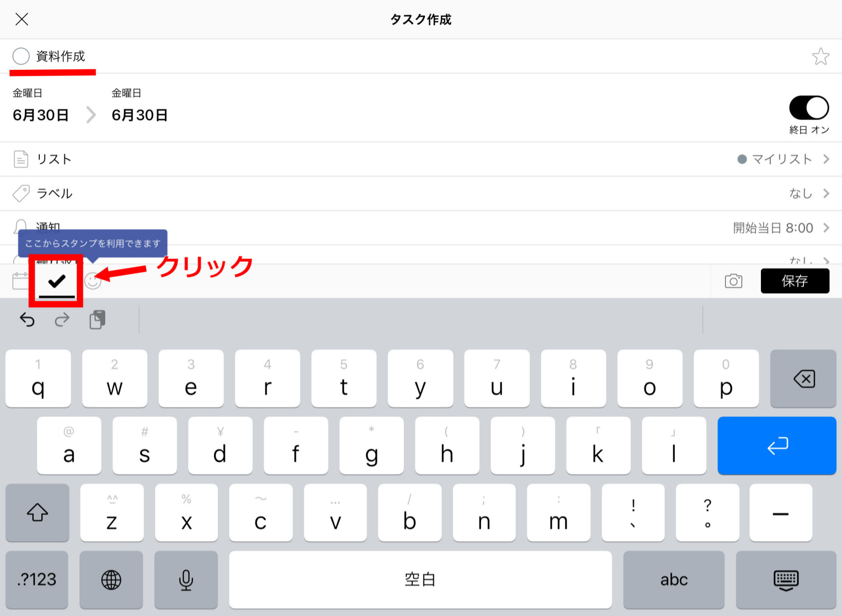Tap the star to mark task important
The image size is (842, 616).
click(x=821, y=56)
